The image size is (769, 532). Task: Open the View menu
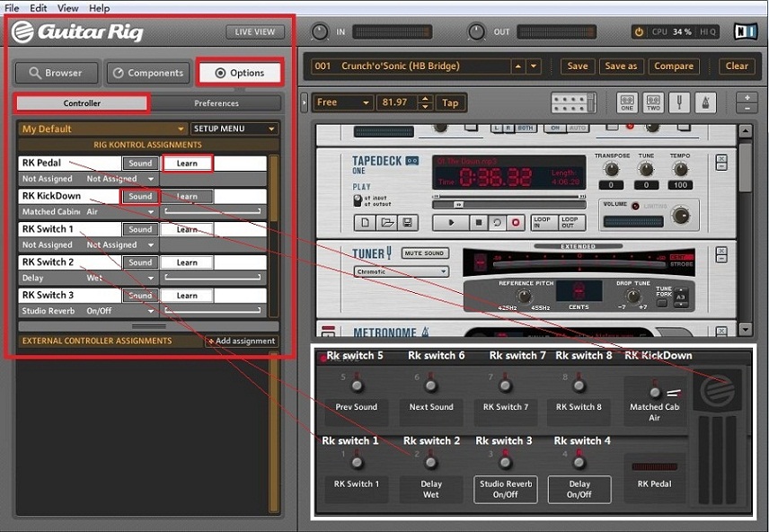[67, 8]
